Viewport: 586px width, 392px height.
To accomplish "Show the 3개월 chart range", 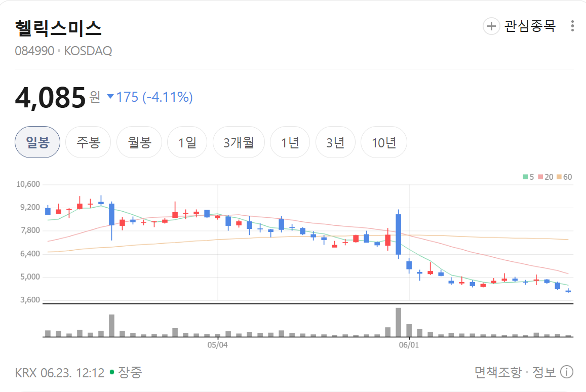I will tap(239, 142).
